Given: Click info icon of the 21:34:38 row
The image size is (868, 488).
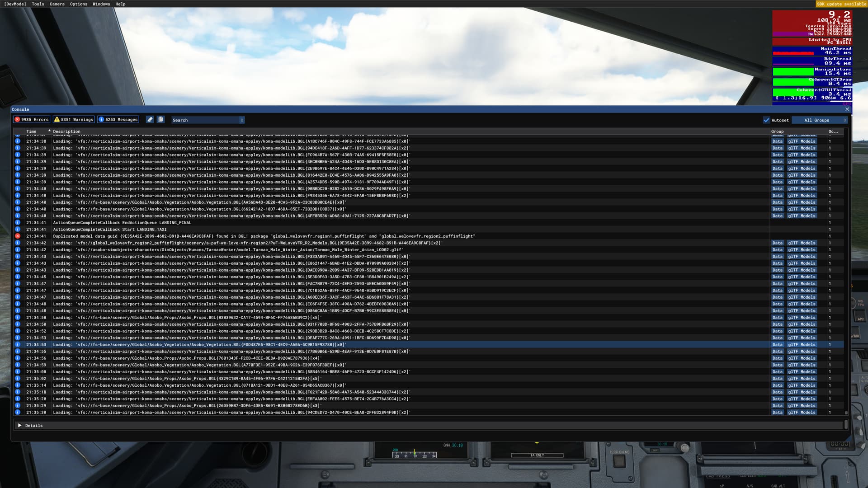Looking at the screenshot, I should pos(18,141).
